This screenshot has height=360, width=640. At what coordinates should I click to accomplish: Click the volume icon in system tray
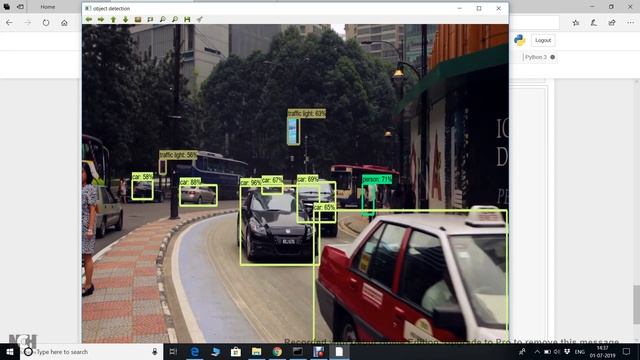point(557,352)
